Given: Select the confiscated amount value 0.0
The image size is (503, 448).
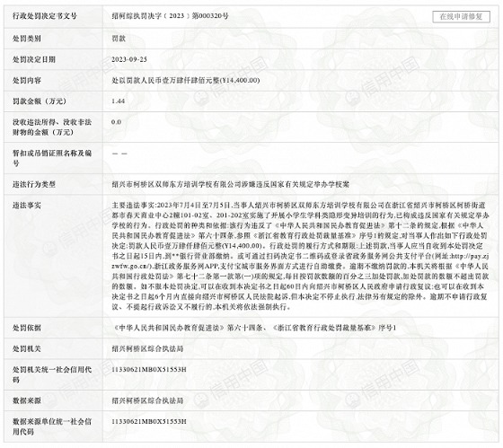Looking at the screenshot, I should click(116, 122).
